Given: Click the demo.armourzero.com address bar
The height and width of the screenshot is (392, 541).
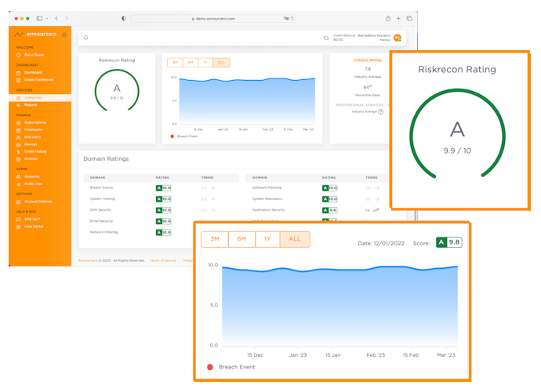Looking at the screenshot, I should click(213, 19).
